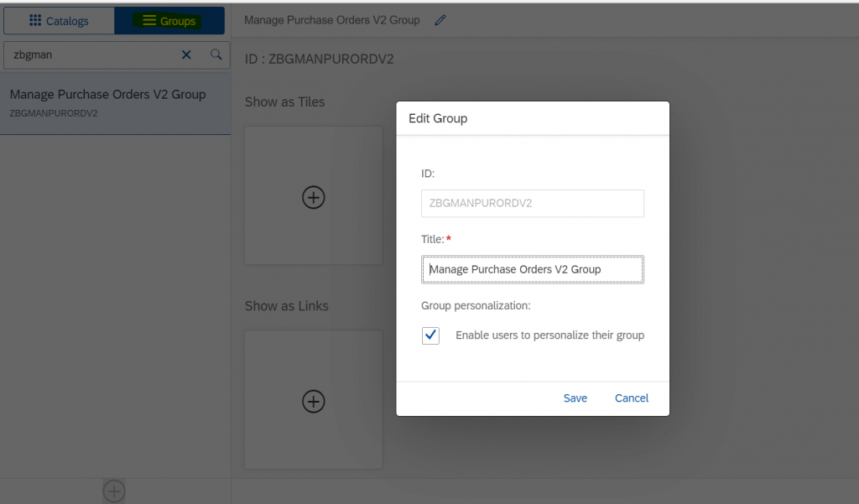Click the Group personalization label
This screenshot has height=504, width=859.
pyautogui.click(x=476, y=306)
